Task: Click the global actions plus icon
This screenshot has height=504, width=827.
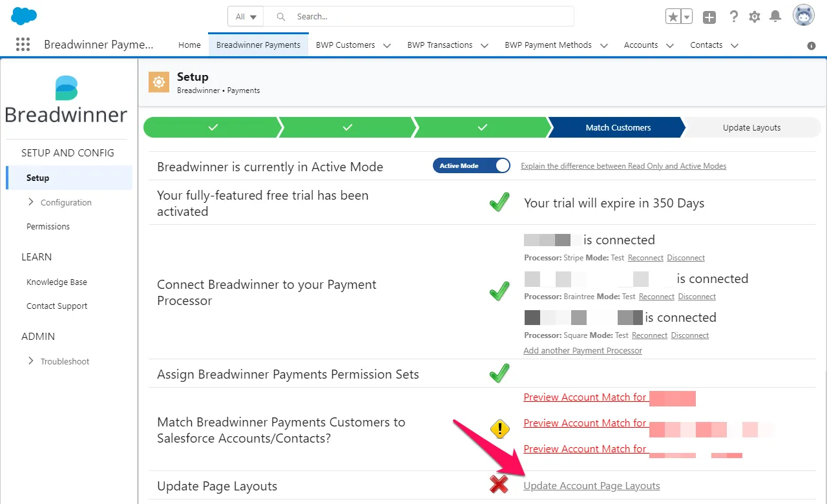Action: tap(709, 17)
